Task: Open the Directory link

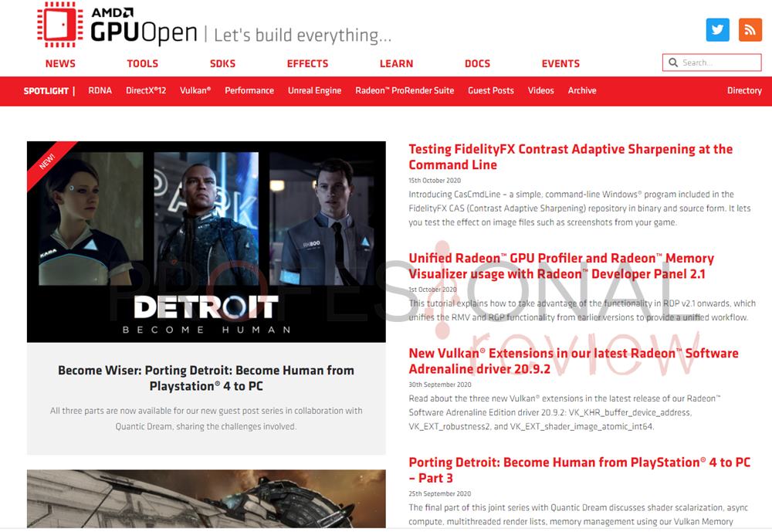Action: (744, 90)
